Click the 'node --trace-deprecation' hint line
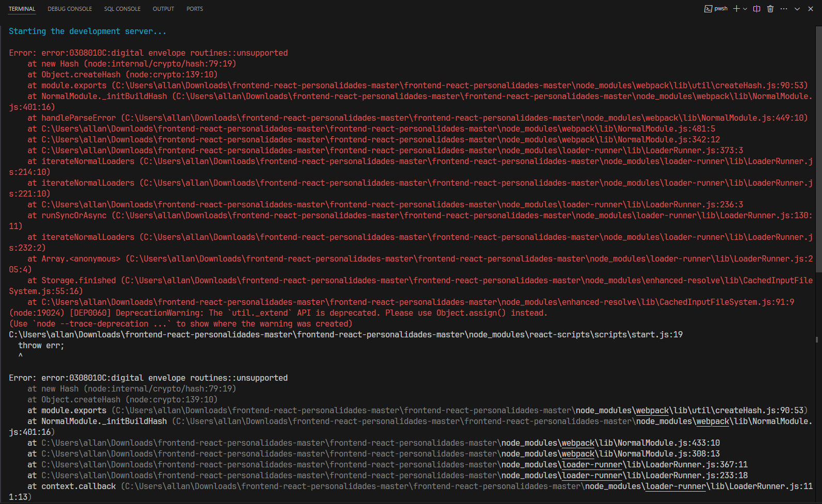Viewport: 822px width, 504px height. click(181, 324)
